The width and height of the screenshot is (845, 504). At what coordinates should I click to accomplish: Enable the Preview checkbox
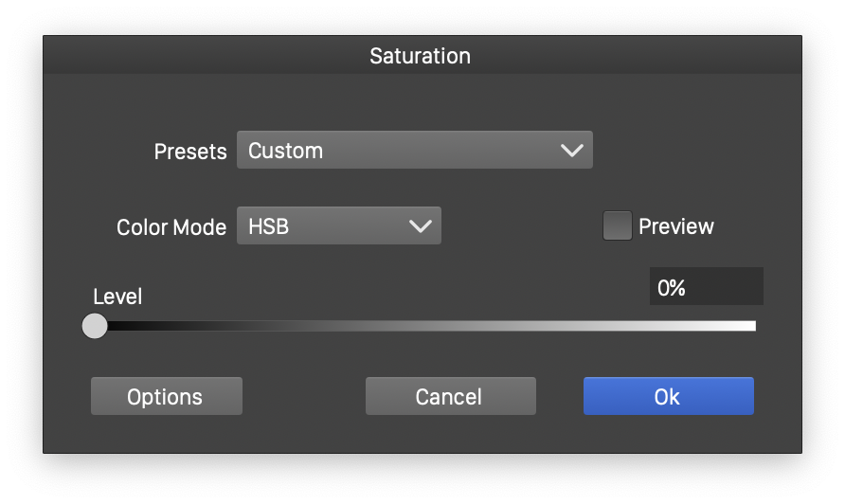618,226
